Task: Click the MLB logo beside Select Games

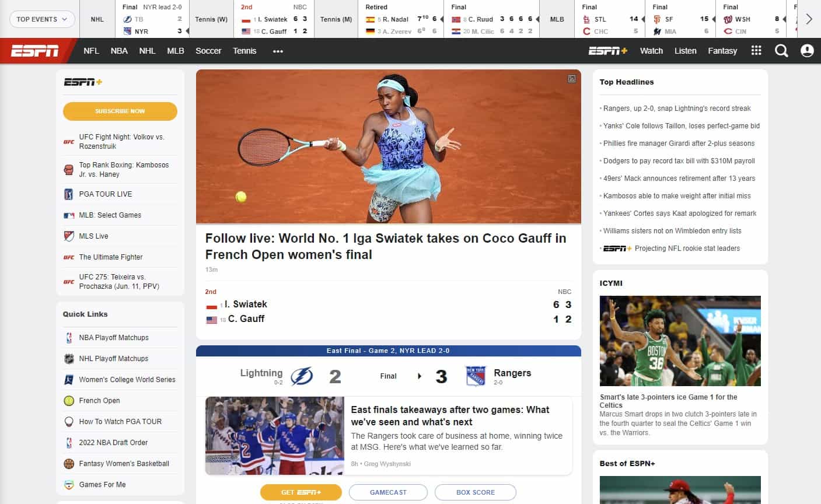Action: point(69,215)
